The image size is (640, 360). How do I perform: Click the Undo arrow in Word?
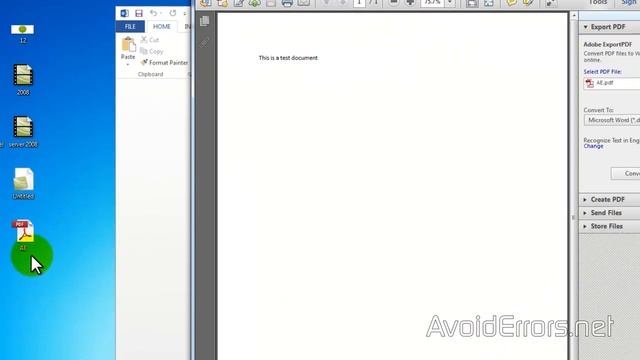153,13
